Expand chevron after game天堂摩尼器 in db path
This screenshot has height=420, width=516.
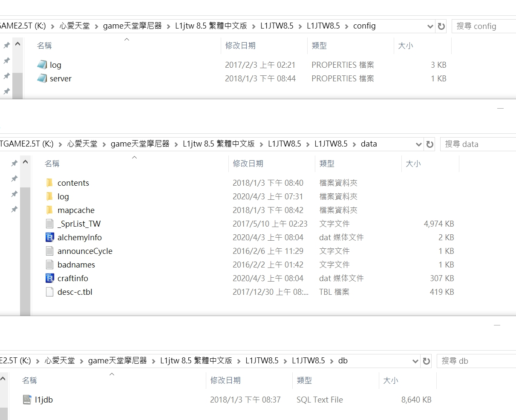[x=153, y=361]
